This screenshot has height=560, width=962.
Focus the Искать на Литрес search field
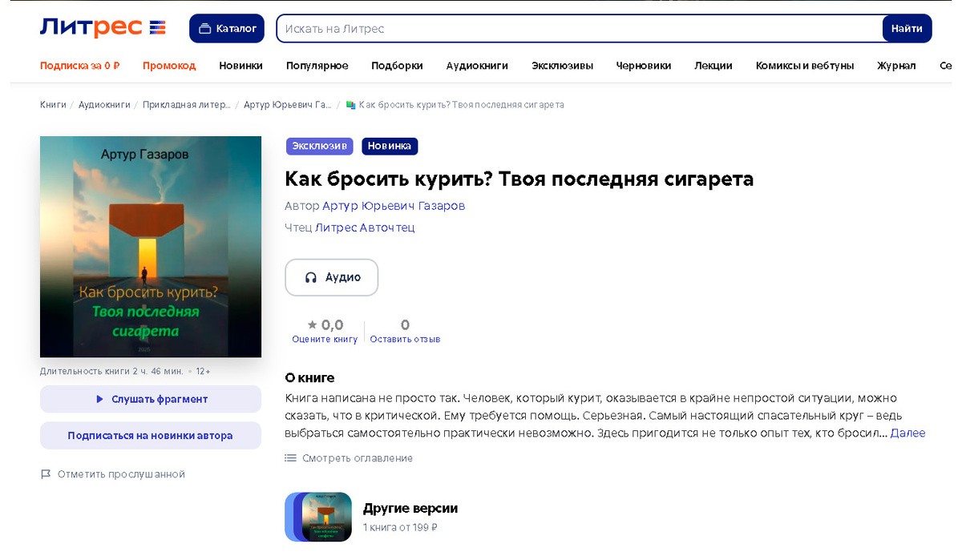(580, 28)
